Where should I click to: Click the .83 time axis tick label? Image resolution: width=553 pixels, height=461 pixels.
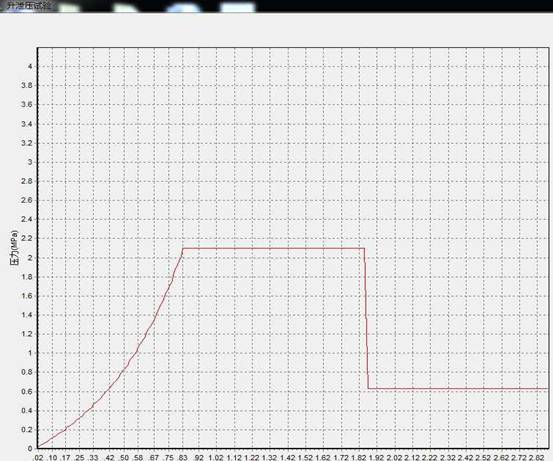click(183, 457)
